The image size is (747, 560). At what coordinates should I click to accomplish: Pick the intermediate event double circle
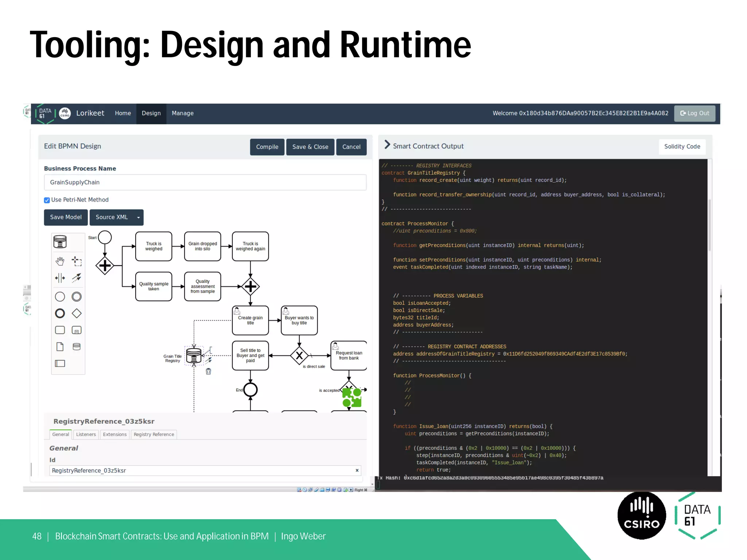pos(77,297)
